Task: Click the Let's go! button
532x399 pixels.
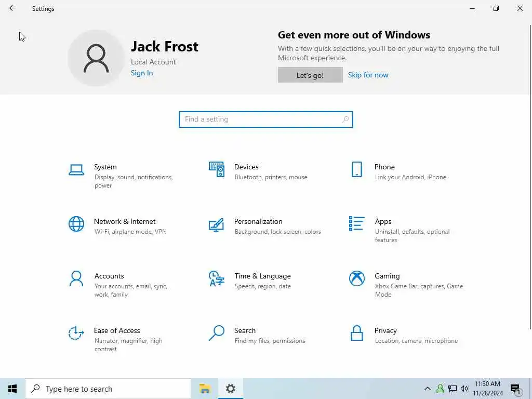Action: (310, 75)
